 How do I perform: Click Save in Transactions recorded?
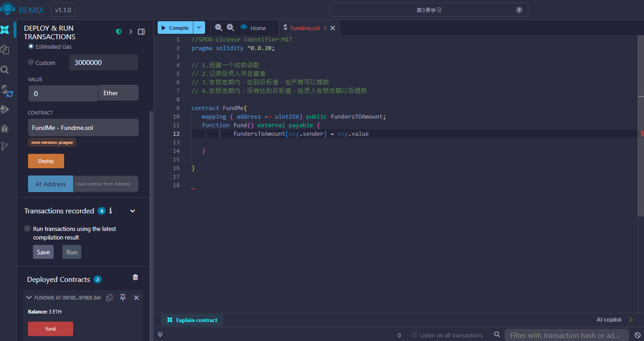tap(43, 252)
